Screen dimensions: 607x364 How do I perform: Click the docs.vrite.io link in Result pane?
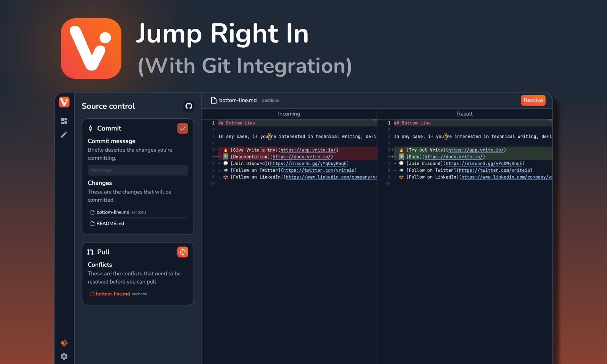[453, 157]
